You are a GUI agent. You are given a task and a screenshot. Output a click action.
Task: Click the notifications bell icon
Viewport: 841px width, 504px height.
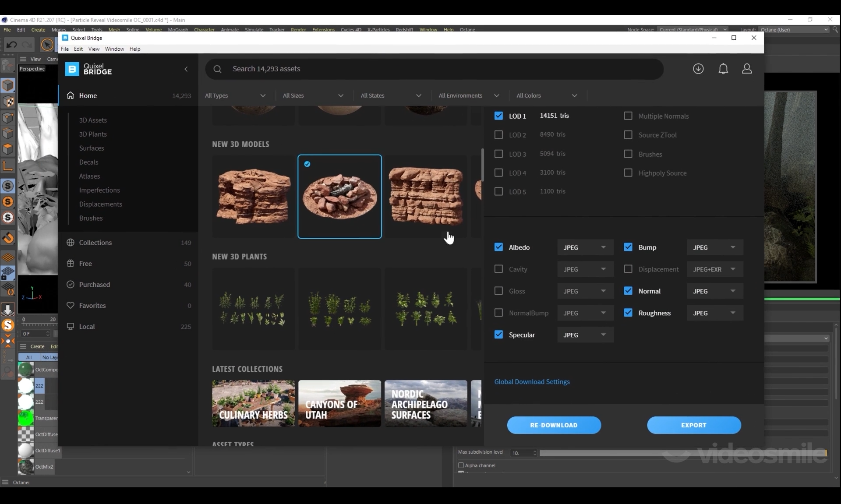pyautogui.click(x=723, y=69)
